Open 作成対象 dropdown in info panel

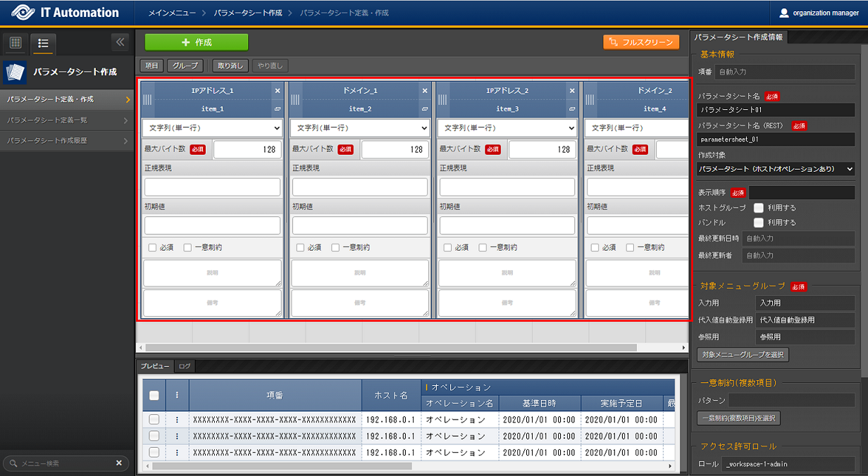click(775, 169)
